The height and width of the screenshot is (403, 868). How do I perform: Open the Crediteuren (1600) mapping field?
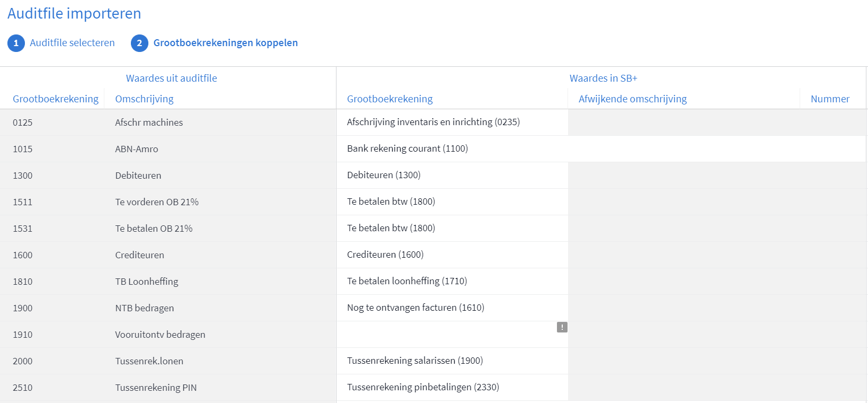(x=452, y=255)
